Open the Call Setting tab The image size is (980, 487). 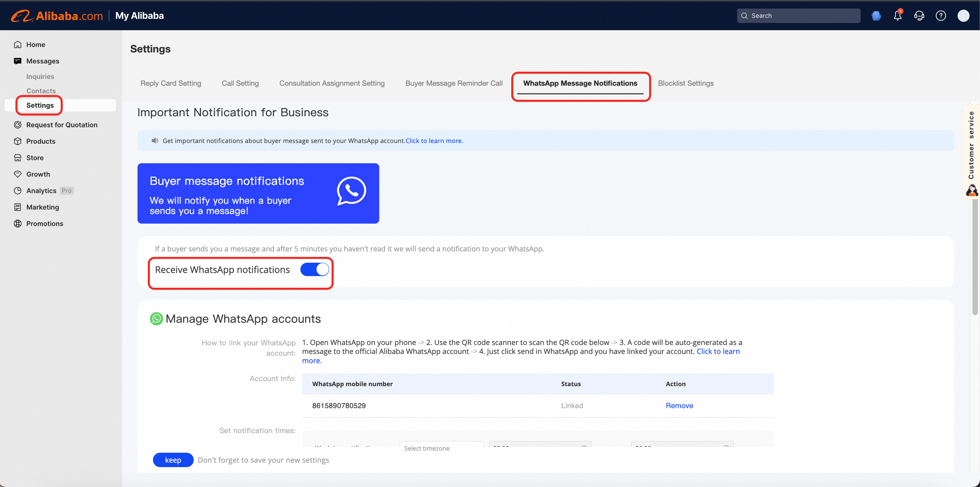pyautogui.click(x=240, y=83)
